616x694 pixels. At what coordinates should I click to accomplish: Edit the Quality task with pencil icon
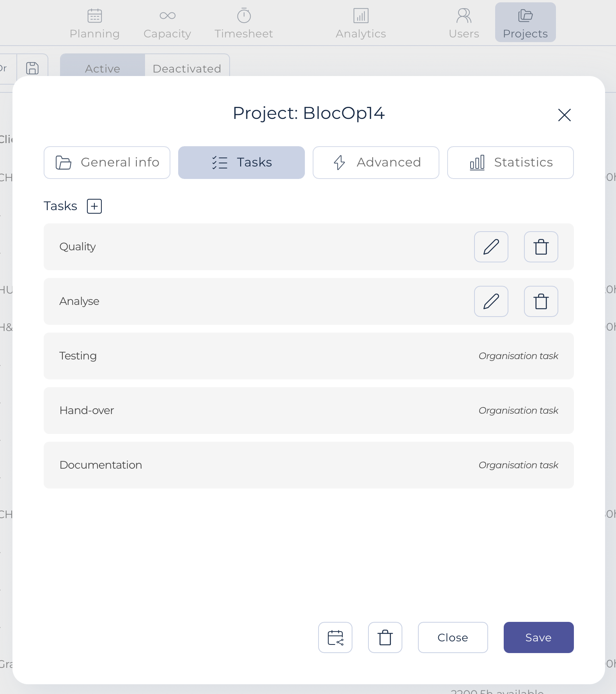point(491,247)
